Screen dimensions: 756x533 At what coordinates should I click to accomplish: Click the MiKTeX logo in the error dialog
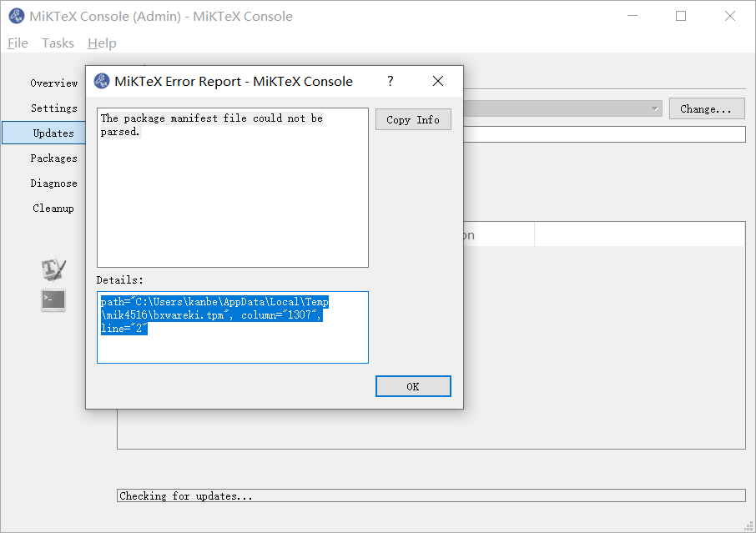(x=103, y=81)
